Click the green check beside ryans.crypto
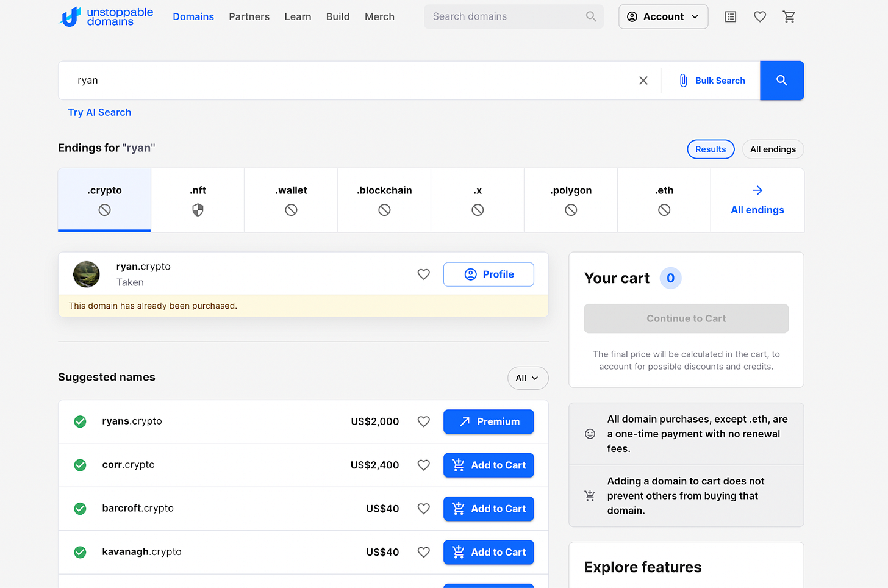This screenshot has width=888, height=588. click(x=80, y=421)
